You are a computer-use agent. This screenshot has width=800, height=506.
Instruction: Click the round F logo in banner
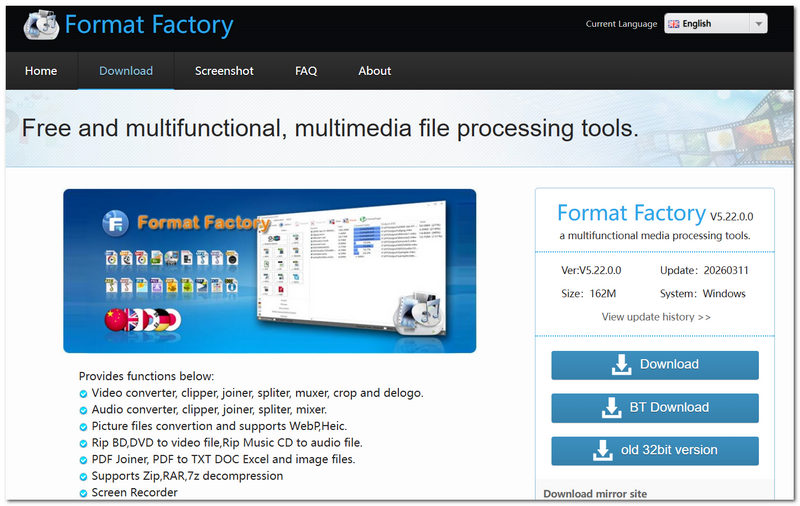[115, 223]
